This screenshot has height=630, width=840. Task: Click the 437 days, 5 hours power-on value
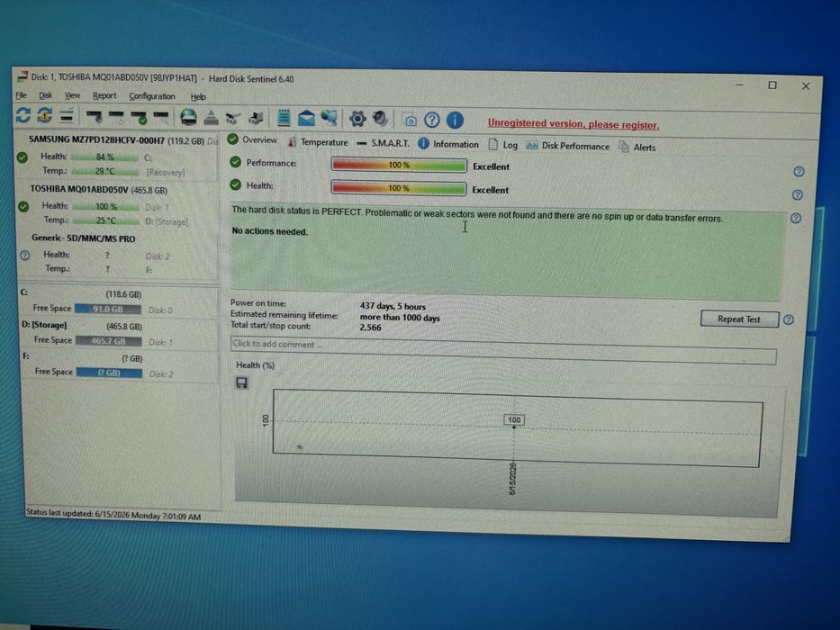[x=393, y=306]
